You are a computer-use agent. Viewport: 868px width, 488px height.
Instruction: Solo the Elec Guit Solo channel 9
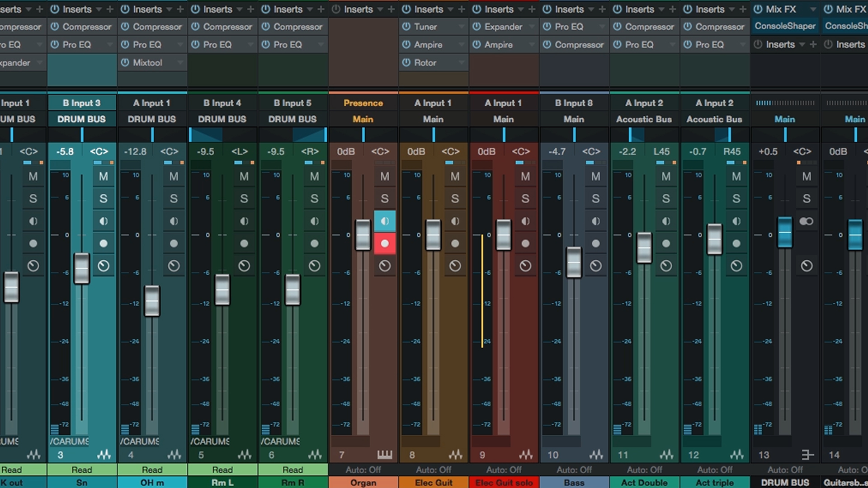point(524,198)
